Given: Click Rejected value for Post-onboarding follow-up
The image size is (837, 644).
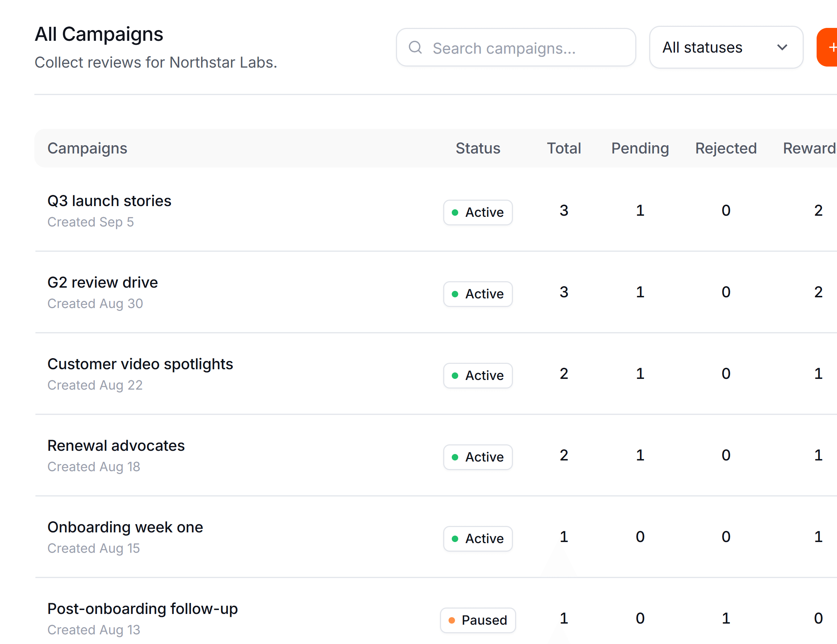Looking at the screenshot, I should [x=726, y=618].
